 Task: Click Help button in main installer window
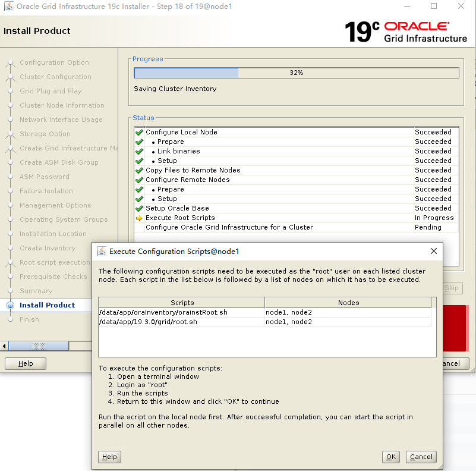point(26,363)
